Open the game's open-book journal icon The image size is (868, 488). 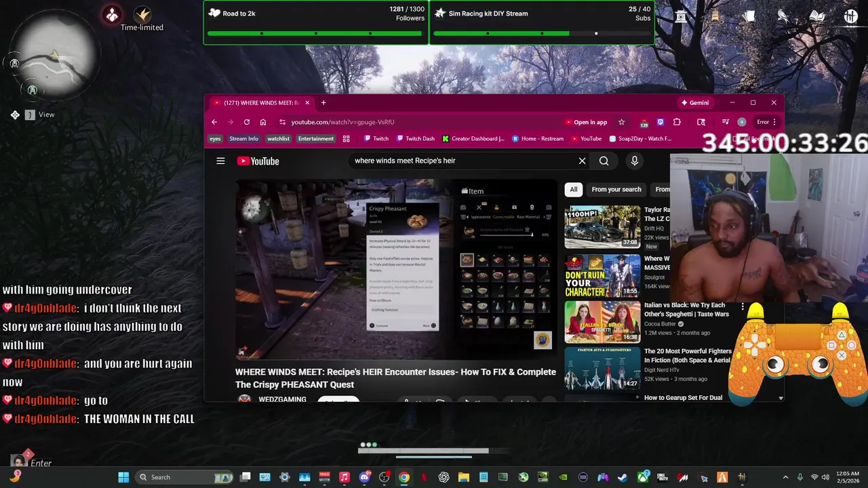pos(817,16)
